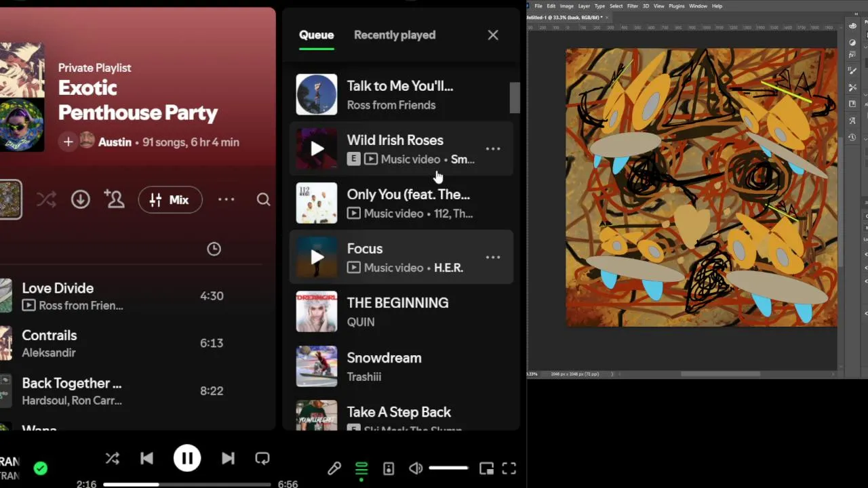Open the connect to a device icon

(x=389, y=468)
